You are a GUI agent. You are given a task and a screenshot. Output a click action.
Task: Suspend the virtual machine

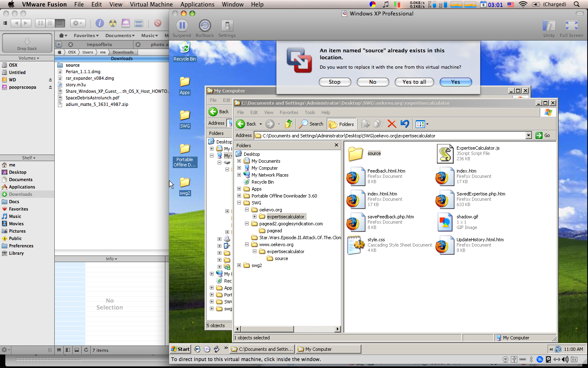182,29
